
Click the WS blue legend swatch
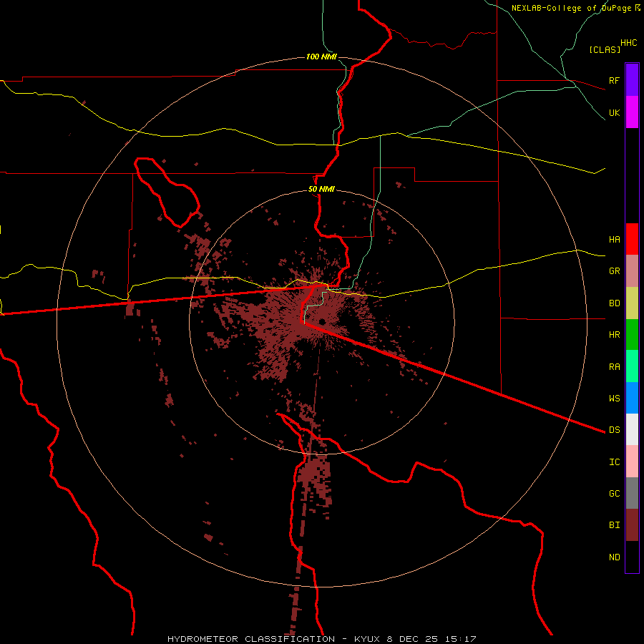coord(632,398)
